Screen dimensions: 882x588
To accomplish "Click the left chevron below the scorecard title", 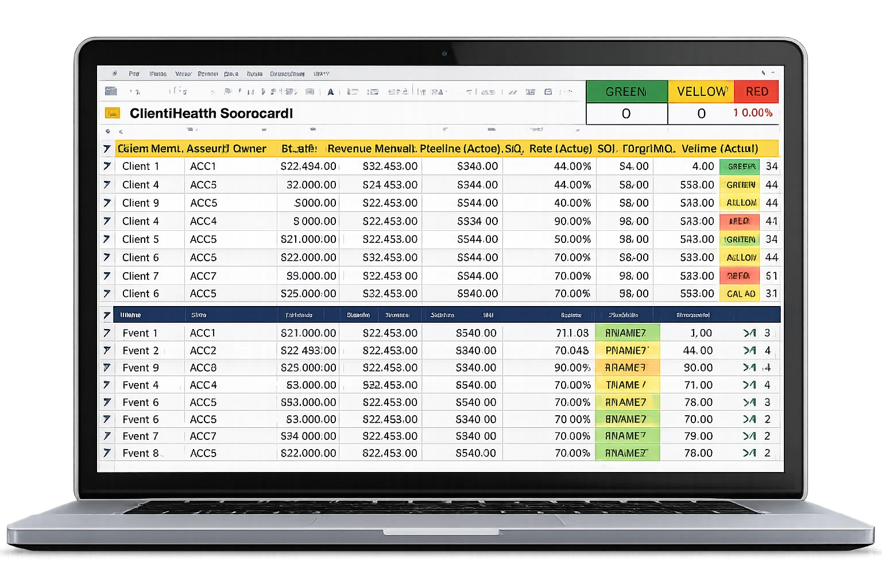I will (119, 131).
